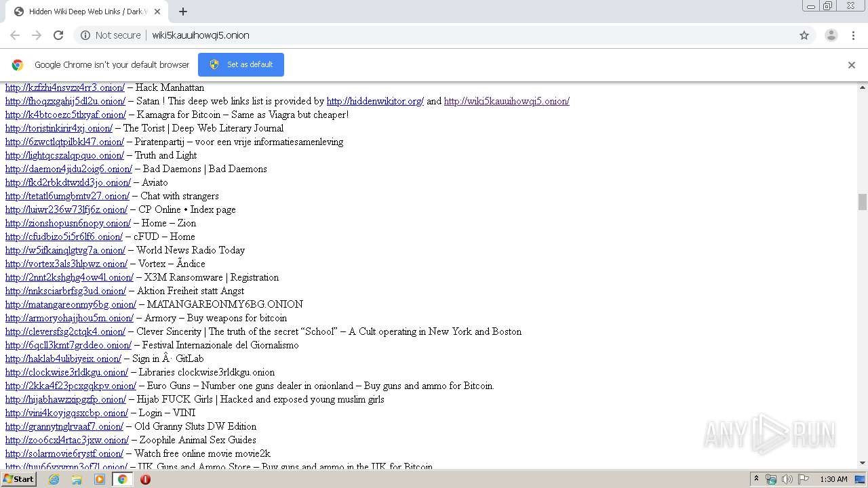The width and height of the screenshot is (868, 488).
Task: Open Windows Explorer folder in taskbar
Action: coord(77,479)
